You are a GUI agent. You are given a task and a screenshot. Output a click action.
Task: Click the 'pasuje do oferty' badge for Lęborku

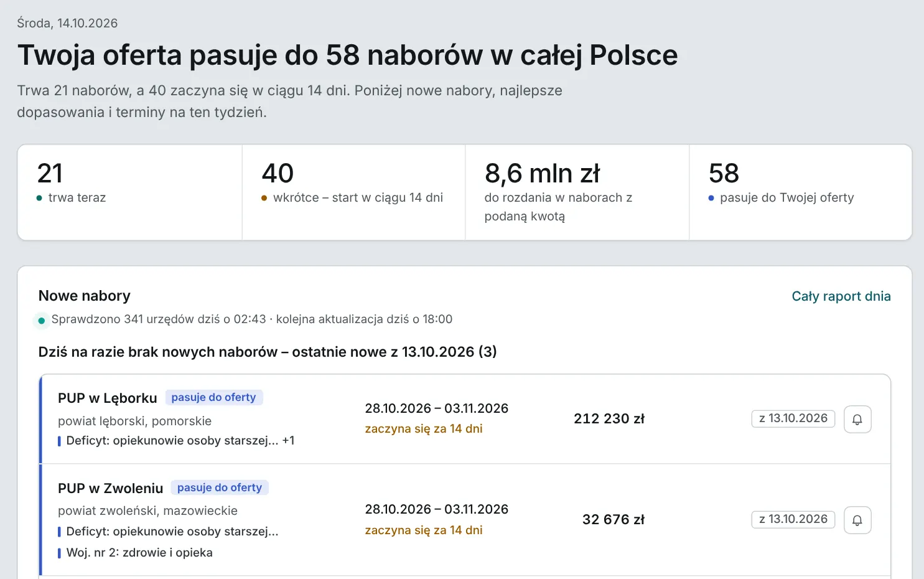click(x=214, y=397)
